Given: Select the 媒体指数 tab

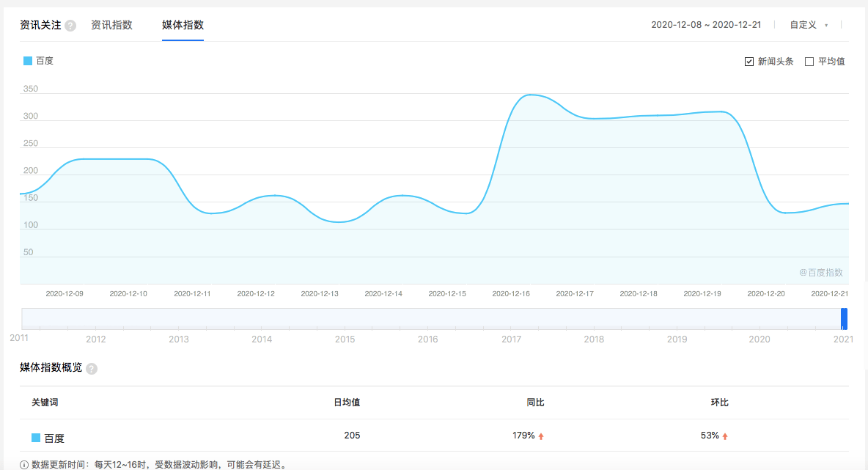Looking at the screenshot, I should pyautogui.click(x=183, y=25).
